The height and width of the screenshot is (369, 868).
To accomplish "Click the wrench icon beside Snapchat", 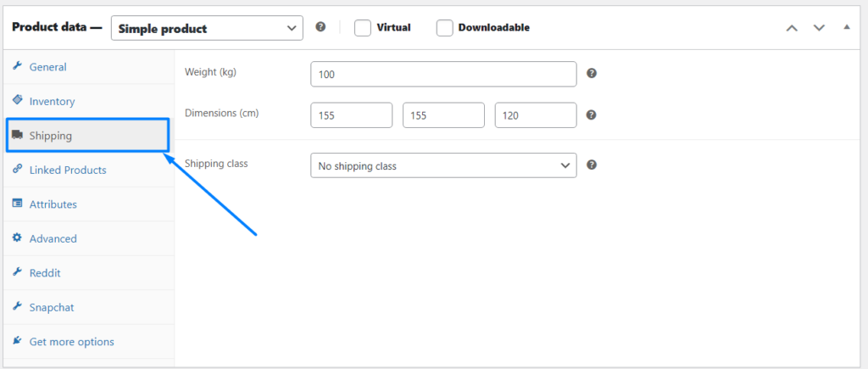I will click(x=17, y=306).
